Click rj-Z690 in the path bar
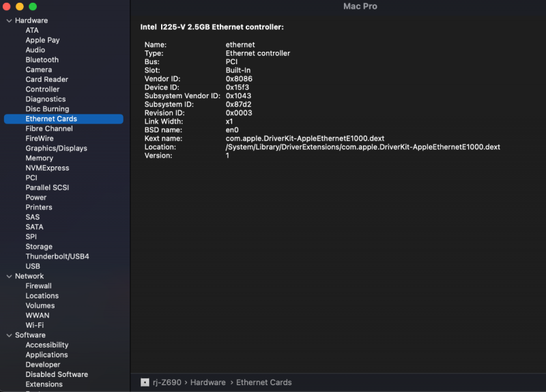Viewport: 546px width, 392px height. tap(167, 382)
